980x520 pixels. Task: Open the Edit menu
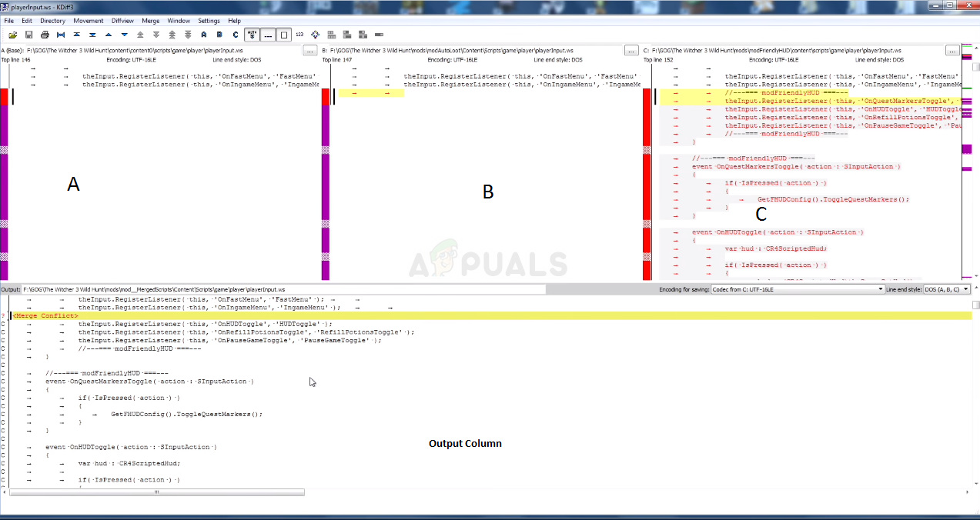[27, 21]
